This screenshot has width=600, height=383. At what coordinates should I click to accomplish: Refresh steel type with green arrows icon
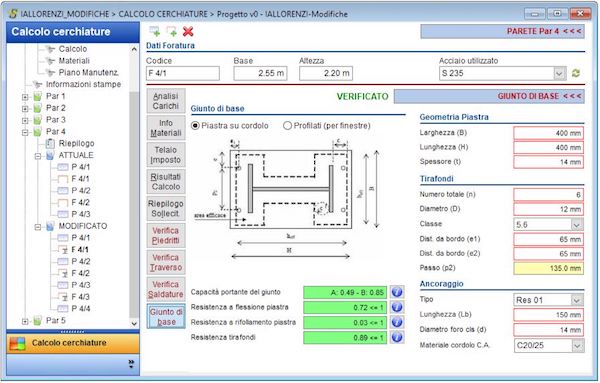[x=576, y=73]
